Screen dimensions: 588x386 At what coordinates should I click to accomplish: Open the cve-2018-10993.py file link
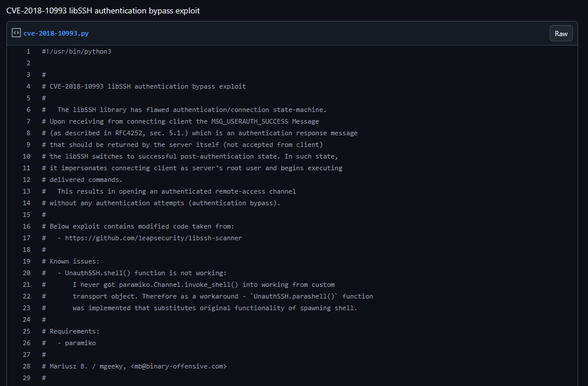(56, 34)
